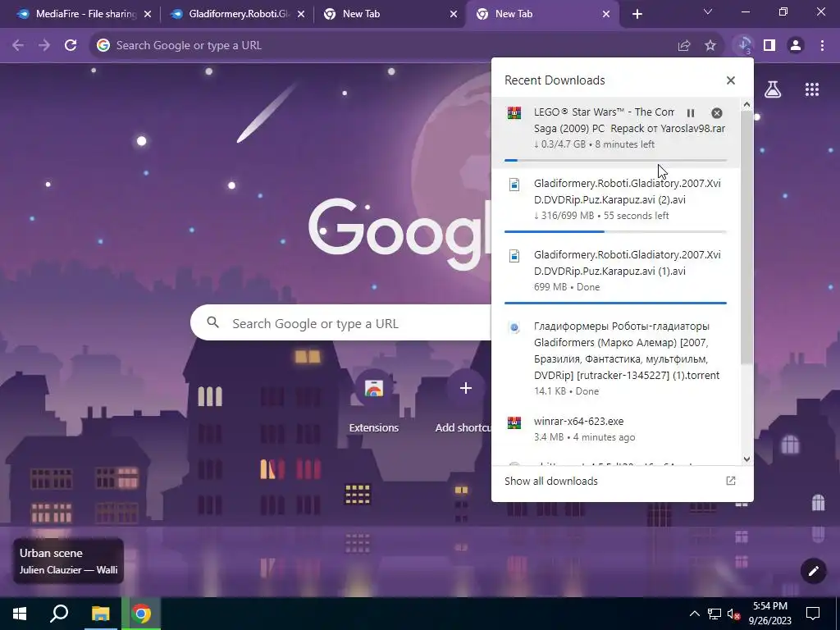Go forward to next page
Image resolution: width=840 pixels, height=630 pixels.
(44, 46)
